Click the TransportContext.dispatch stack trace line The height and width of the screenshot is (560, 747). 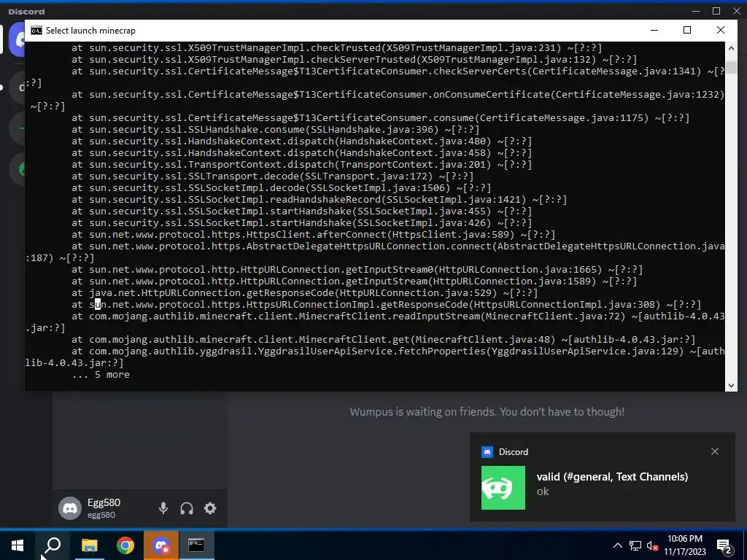tap(301, 165)
